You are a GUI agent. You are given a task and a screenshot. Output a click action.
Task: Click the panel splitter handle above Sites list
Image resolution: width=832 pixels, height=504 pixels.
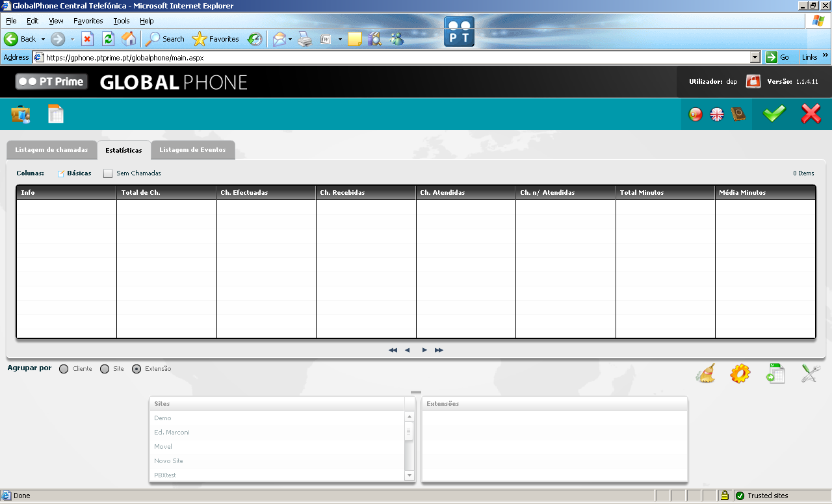point(416,392)
